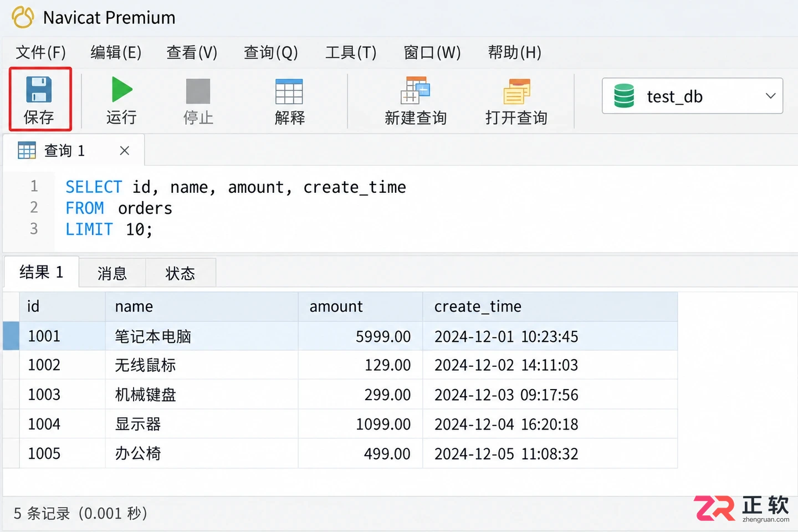
Task: Open the 帮助(H) menu
Action: pyautogui.click(x=514, y=53)
